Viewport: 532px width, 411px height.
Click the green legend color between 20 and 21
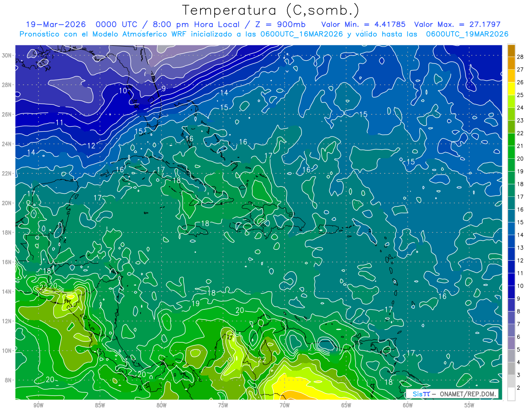click(x=511, y=153)
